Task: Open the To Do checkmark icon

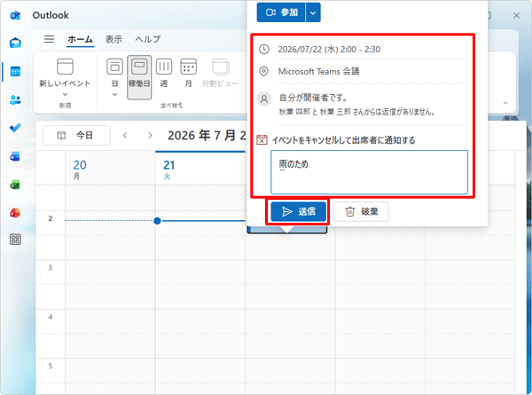Action: click(x=15, y=128)
